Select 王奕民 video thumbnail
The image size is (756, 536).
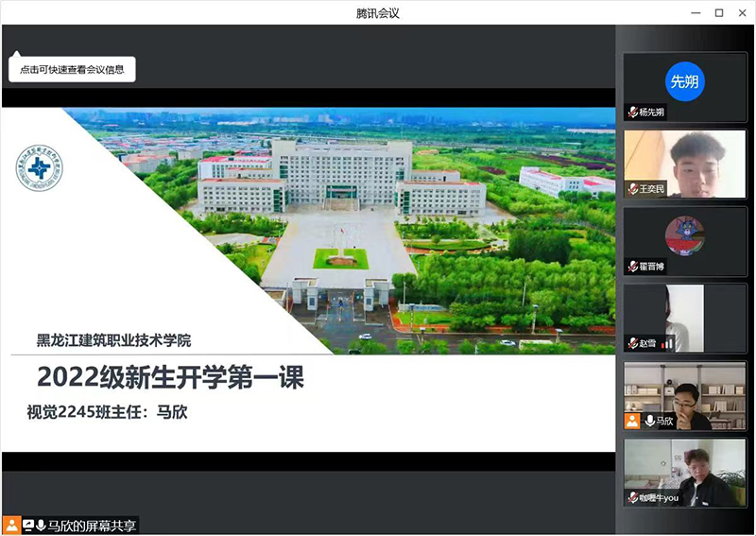tap(684, 164)
